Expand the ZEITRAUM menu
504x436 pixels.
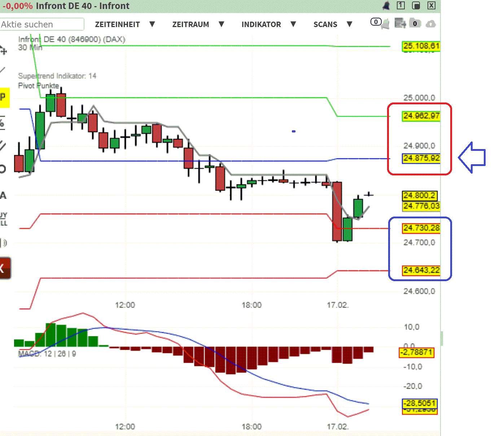(198, 24)
